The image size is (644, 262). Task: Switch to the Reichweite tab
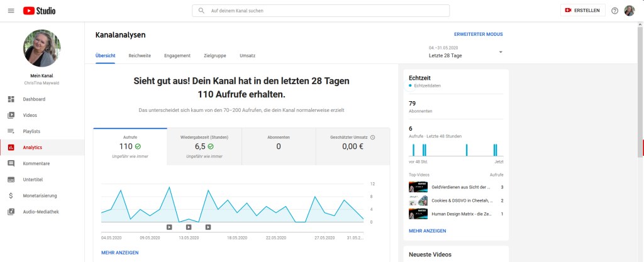point(140,56)
